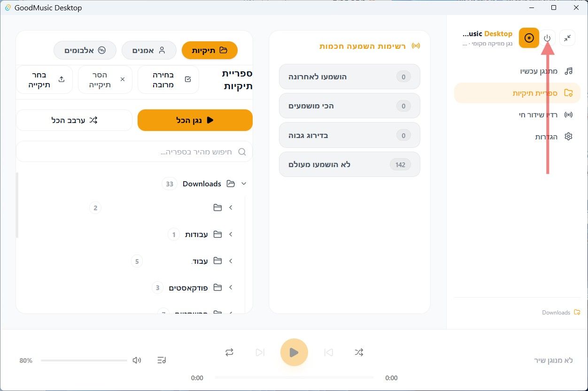Click the נגן הכל play-all button
Screen dimensions: 588x391
click(x=195, y=120)
